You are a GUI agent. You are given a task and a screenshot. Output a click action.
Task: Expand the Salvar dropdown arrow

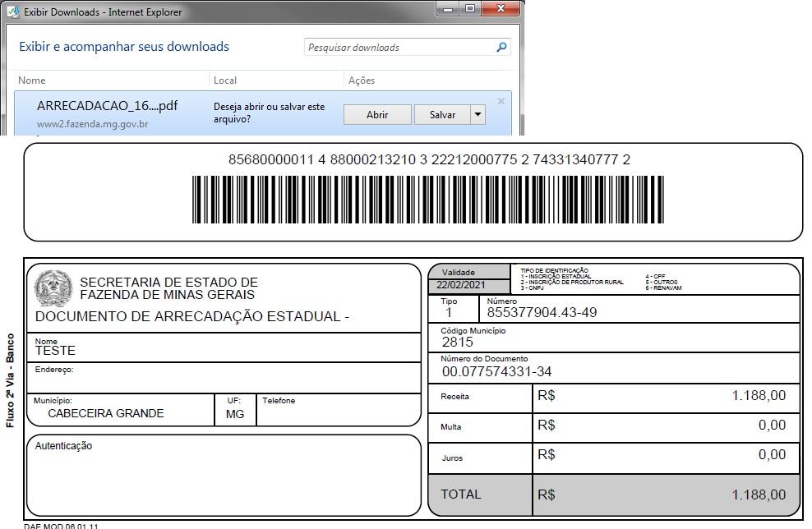(478, 114)
